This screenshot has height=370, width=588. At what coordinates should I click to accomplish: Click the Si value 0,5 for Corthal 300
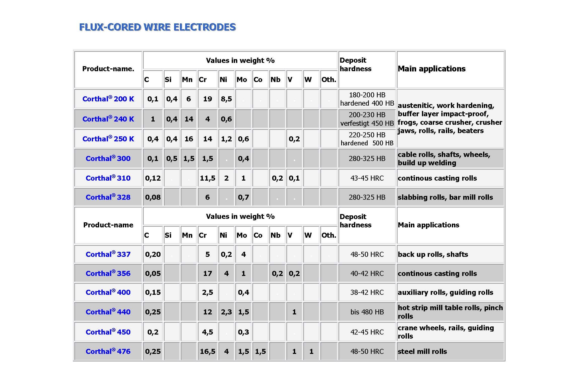point(172,158)
